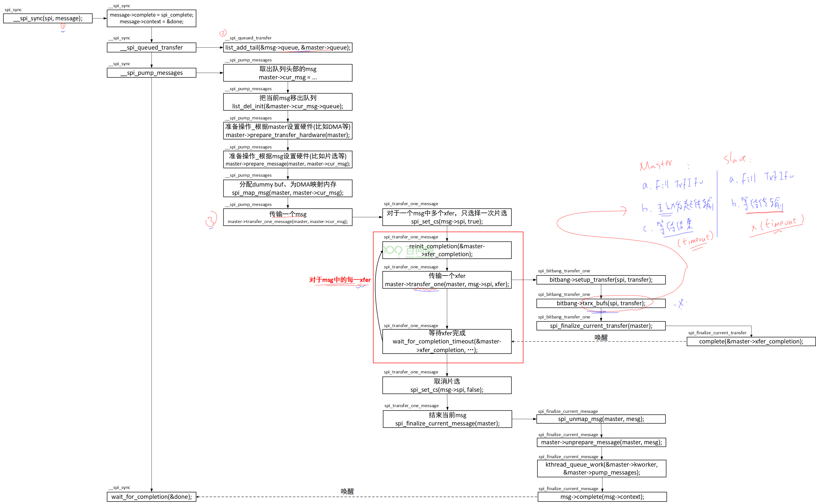The image size is (816, 504).
Task: Click the wait_for_completion_timeout box
Action: pos(447,341)
